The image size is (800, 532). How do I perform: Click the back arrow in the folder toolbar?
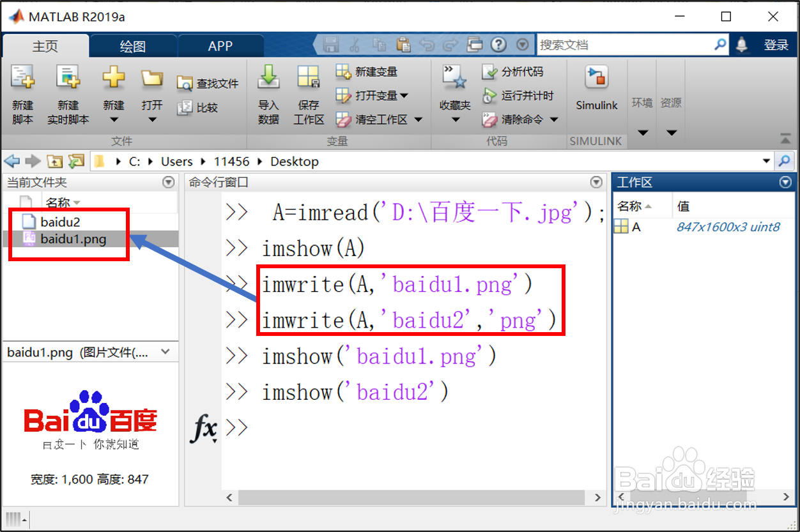click(12, 162)
